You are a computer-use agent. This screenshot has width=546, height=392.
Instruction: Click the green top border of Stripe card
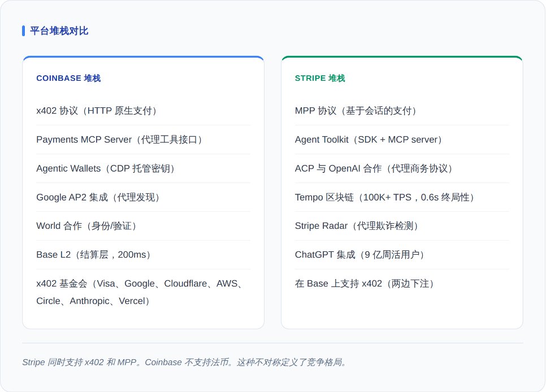tap(401, 57)
